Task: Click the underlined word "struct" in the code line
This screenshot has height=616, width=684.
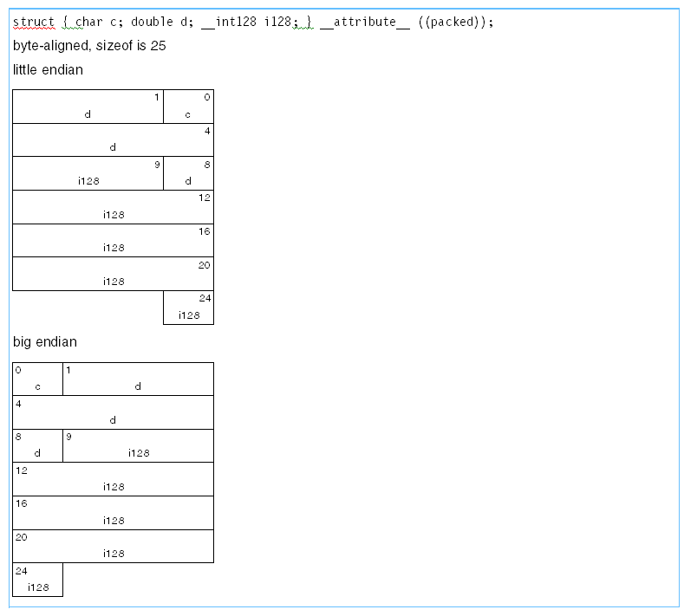Action: pos(34,22)
